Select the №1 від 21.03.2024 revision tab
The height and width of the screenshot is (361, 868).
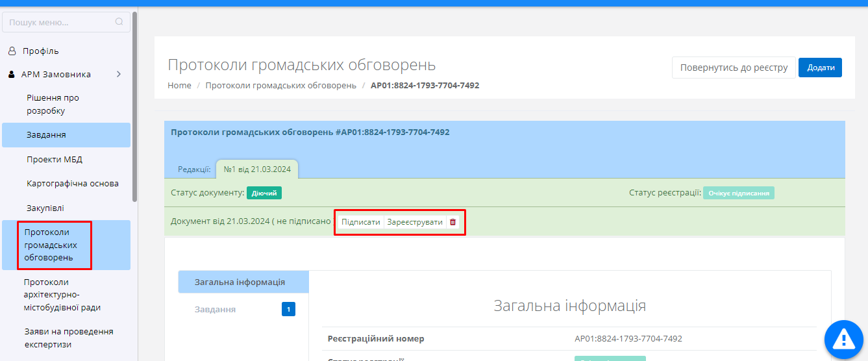[x=257, y=169]
